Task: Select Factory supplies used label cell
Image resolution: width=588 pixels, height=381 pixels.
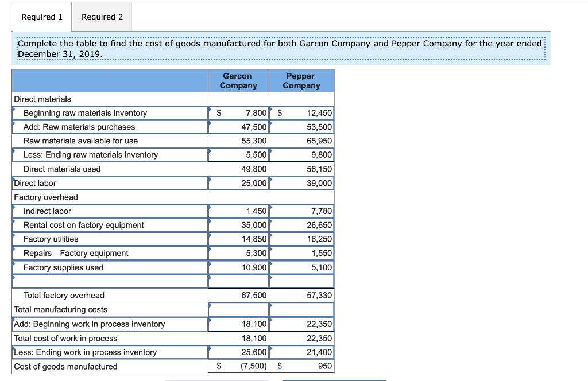Action: (x=110, y=267)
